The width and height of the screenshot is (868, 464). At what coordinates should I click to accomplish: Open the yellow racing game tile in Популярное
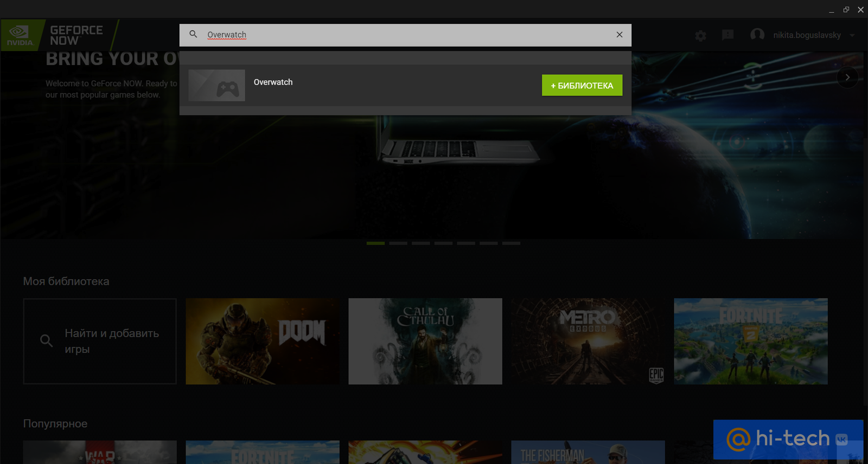pos(425,452)
